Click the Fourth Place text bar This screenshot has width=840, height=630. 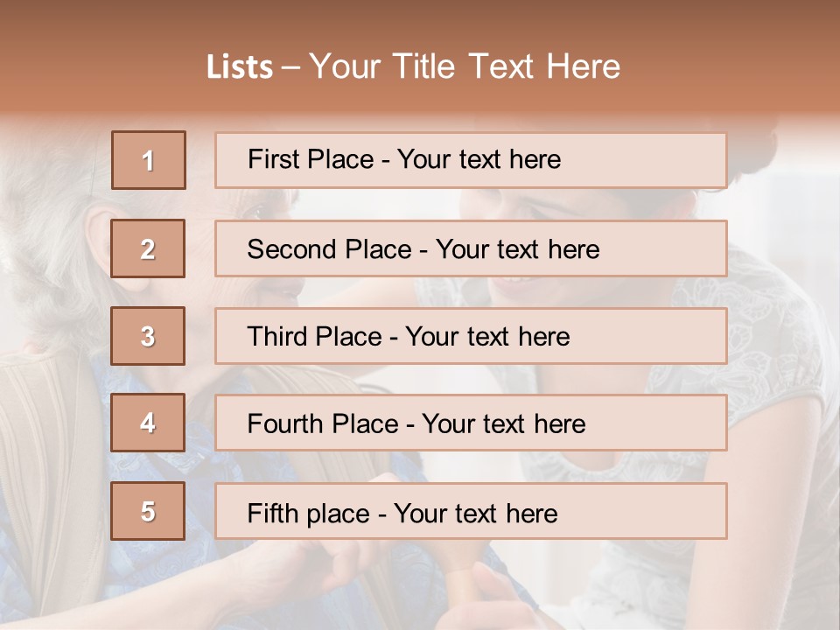471,423
